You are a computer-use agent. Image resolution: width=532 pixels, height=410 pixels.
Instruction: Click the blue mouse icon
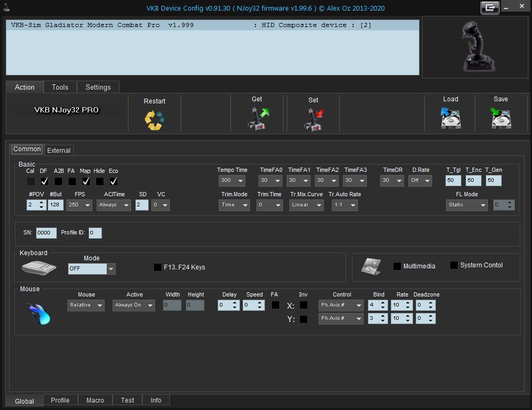(40, 314)
